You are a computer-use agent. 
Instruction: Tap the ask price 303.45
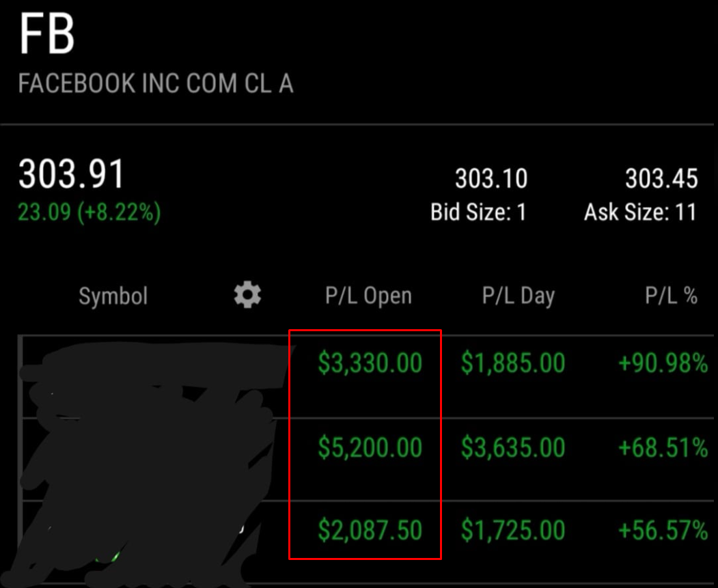661,179
